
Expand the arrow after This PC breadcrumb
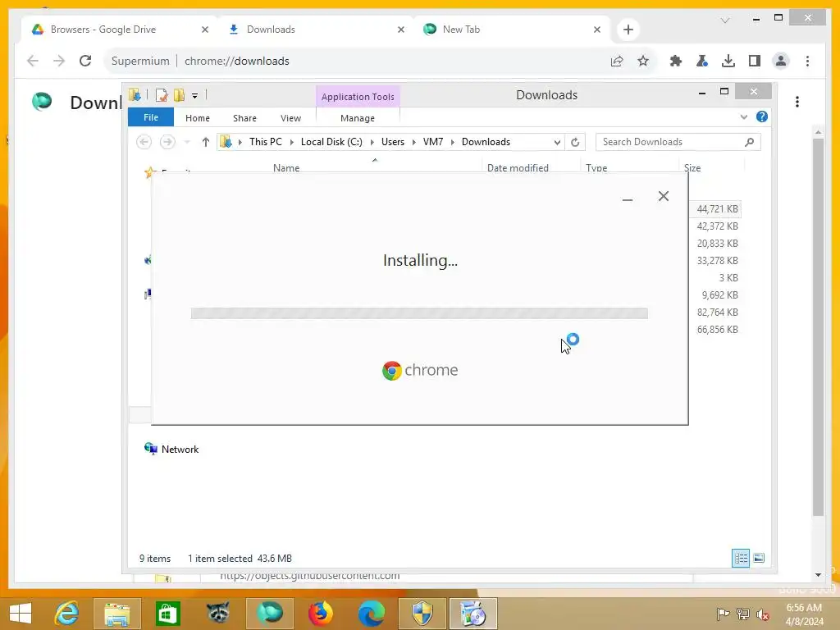coord(292,142)
